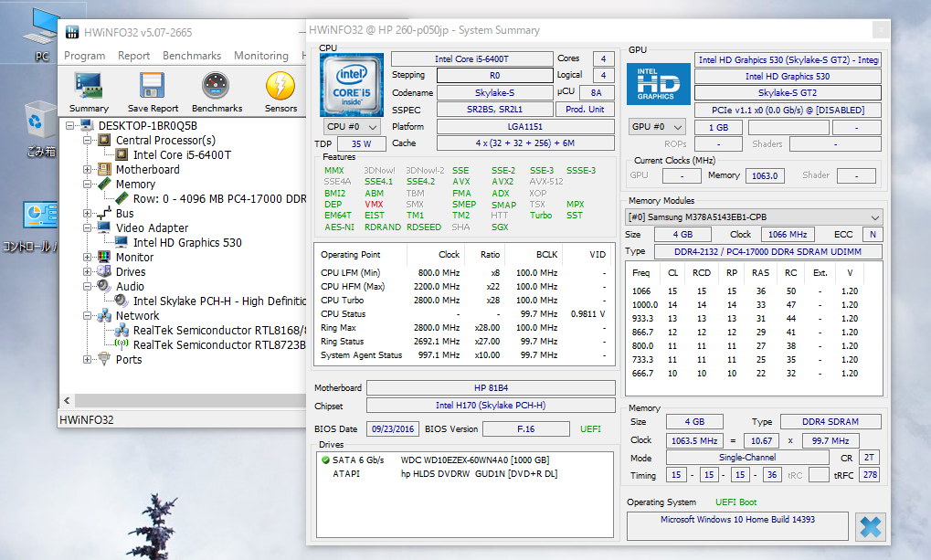Image resolution: width=931 pixels, height=560 pixels.
Task: Select the Drives tree icon
Action: (104, 271)
